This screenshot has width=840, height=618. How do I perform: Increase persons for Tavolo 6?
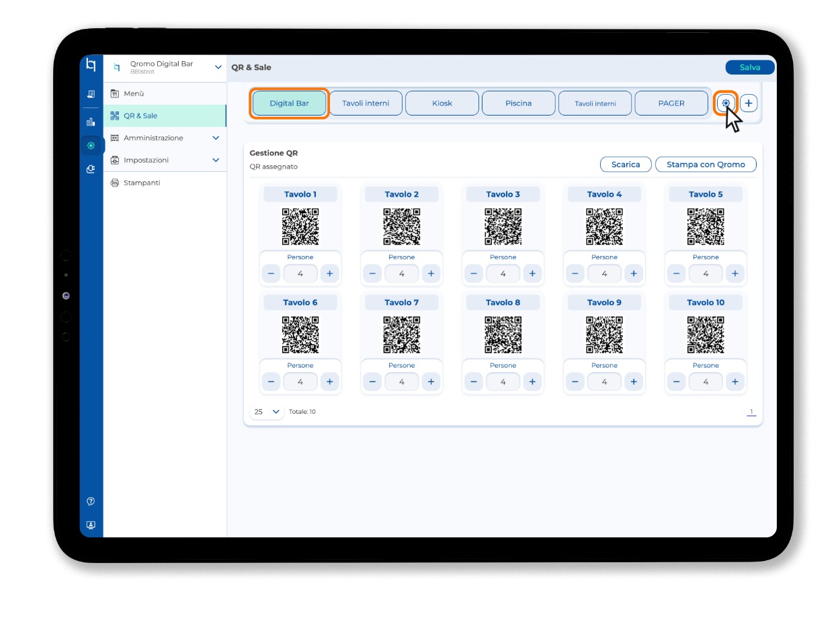329,382
